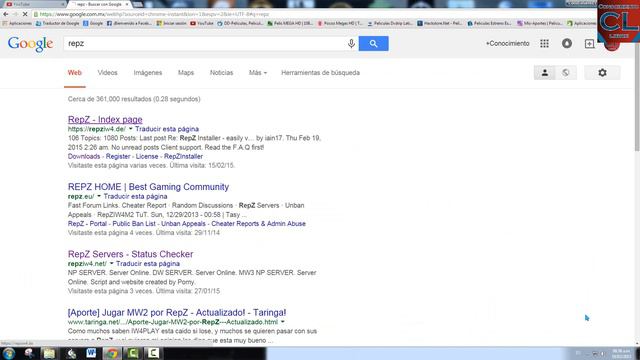640x360 pixels.
Task: Open file explorer folder in taskbar
Action: tap(49, 353)
